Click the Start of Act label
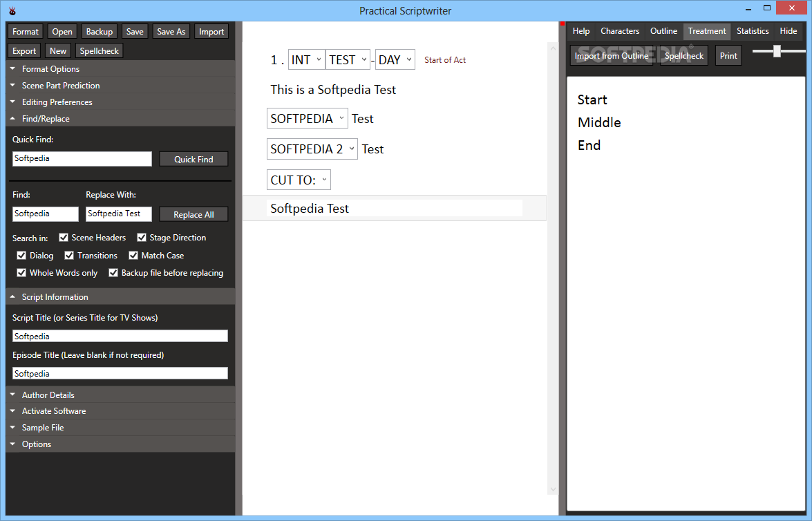 click(445, 60)
